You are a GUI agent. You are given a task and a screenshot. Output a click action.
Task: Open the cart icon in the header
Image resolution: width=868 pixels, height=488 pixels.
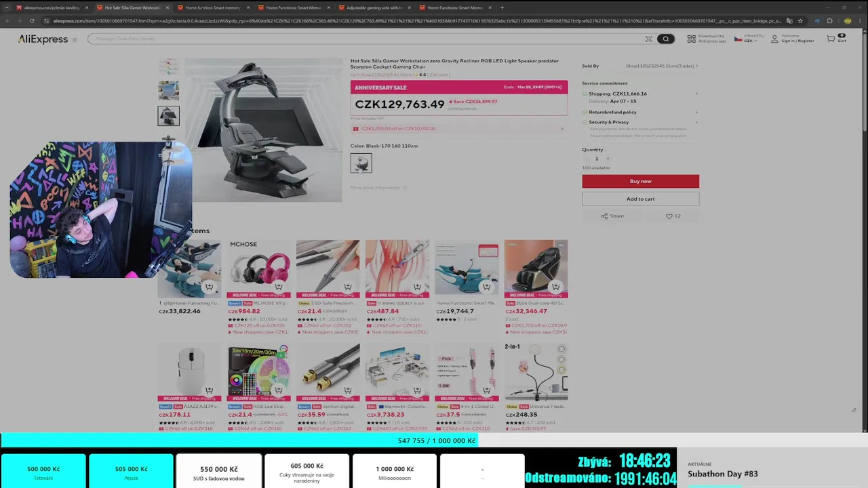click(x=836, y=39)
